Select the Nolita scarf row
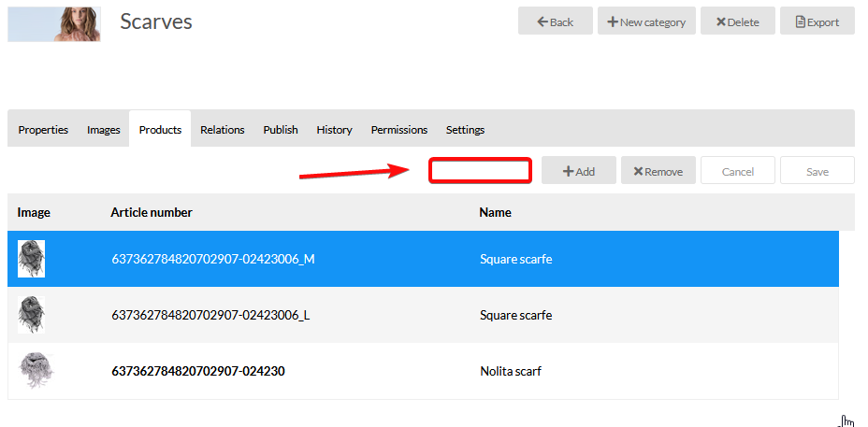 pos(510,371)
